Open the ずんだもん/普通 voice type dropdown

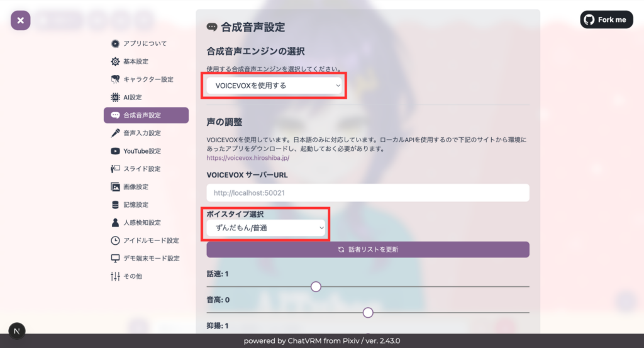[x=266, y=228]
